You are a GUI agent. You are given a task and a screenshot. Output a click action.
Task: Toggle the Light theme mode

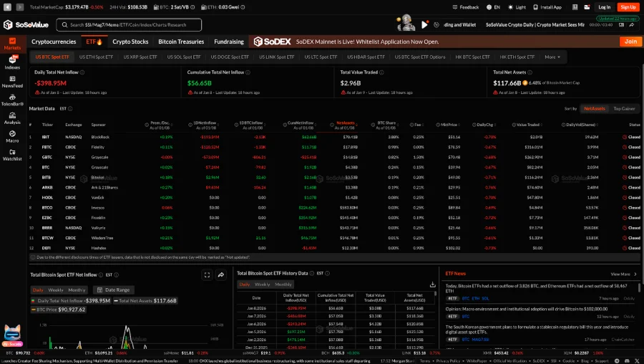pyautogui.click(x=516, y=7)
